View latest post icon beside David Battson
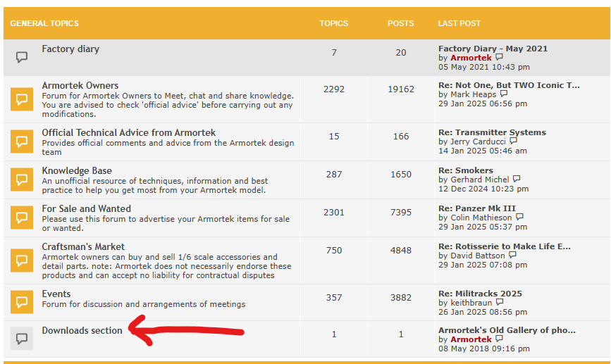Viewport: 611px width, 364px height. 512,255
